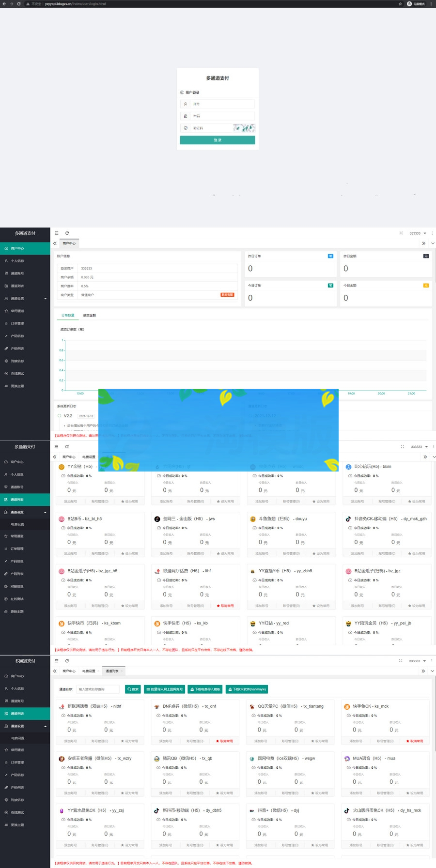Click the browser reload icon
This screenshot has width=436, height=868.
pos(19,4)
